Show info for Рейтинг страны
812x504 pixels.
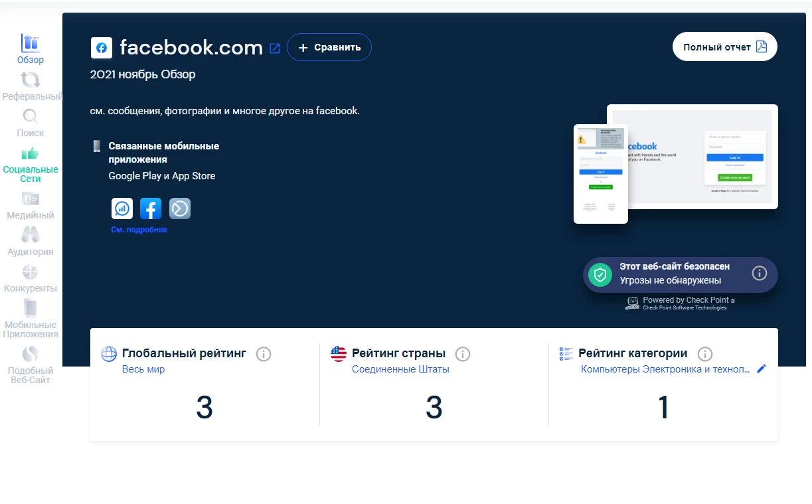463,354
